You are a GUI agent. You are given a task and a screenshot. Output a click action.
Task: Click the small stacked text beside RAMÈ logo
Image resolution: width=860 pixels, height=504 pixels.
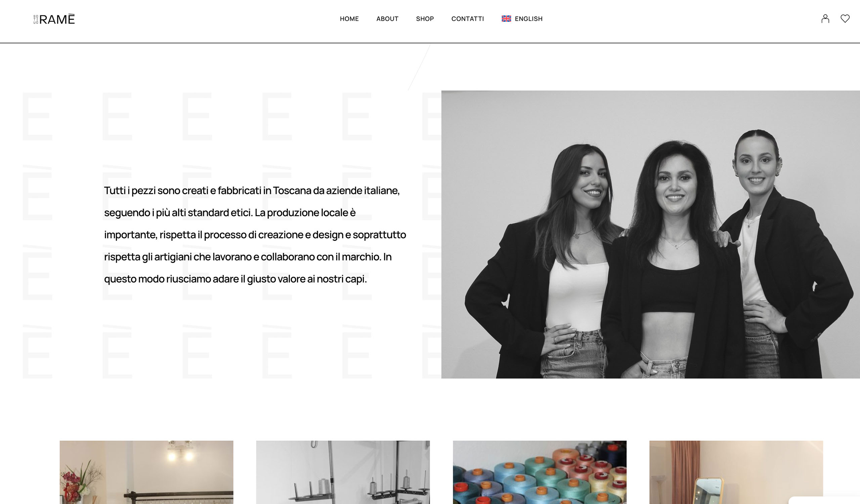[x=36, y=19]
